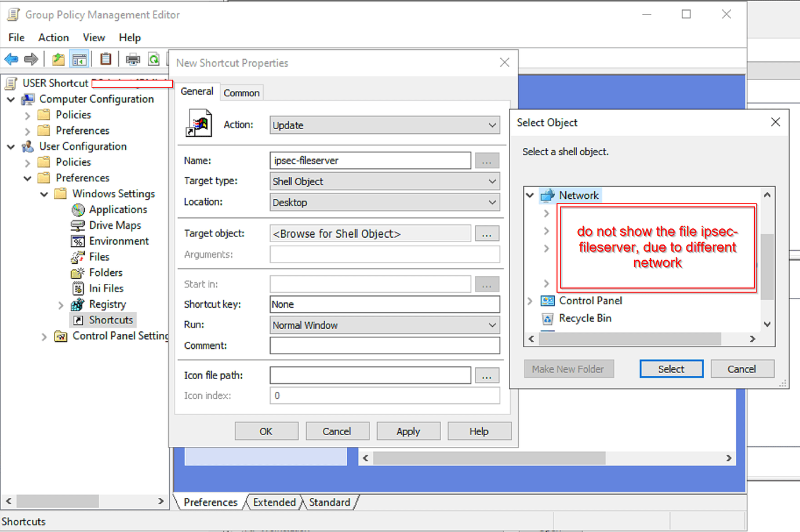
Task: Click the forward navigation arrow icon
Action: tap(31, 59)
